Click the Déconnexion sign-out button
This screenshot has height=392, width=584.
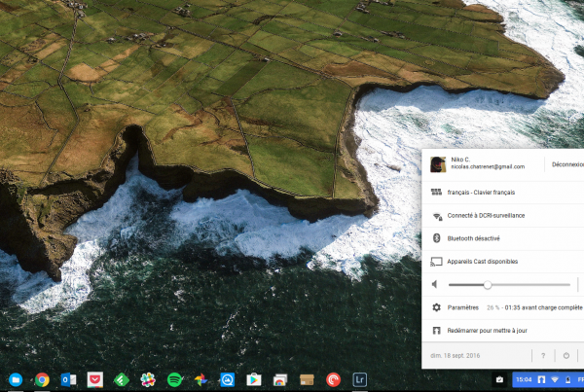pos(567,164)
